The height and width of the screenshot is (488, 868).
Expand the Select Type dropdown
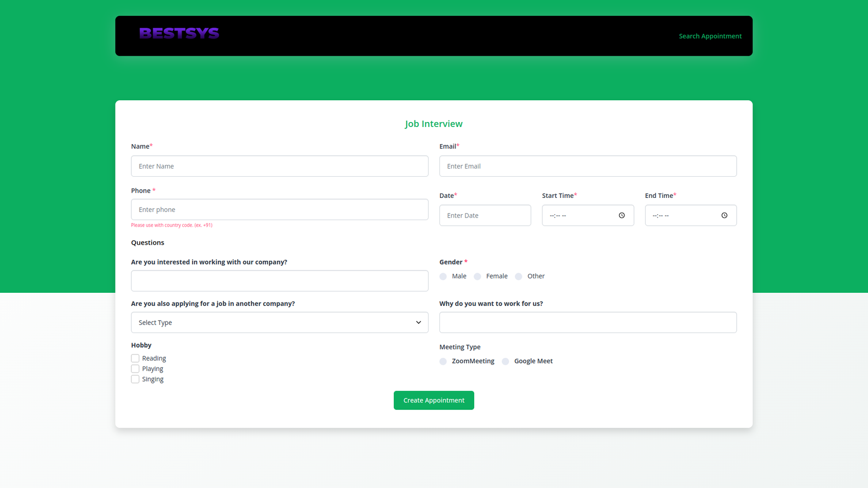[279, 323]
